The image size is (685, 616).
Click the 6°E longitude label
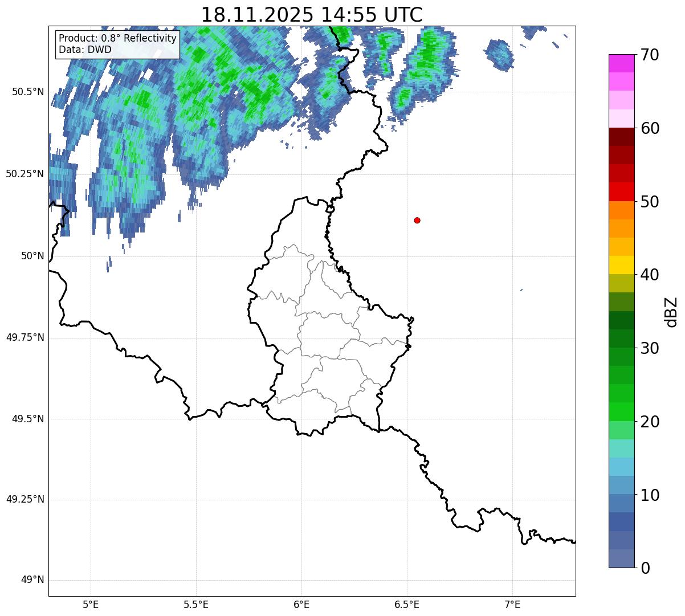pos(301,604)
